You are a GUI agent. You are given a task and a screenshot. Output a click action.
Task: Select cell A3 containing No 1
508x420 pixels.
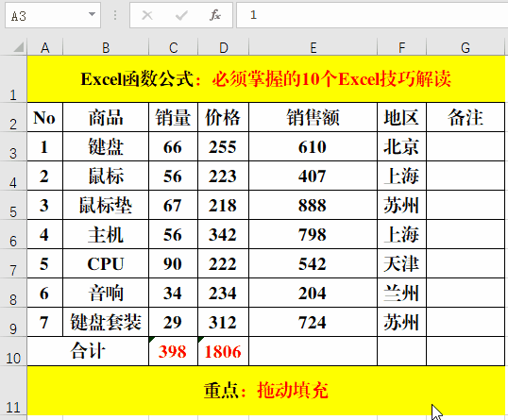45,146
